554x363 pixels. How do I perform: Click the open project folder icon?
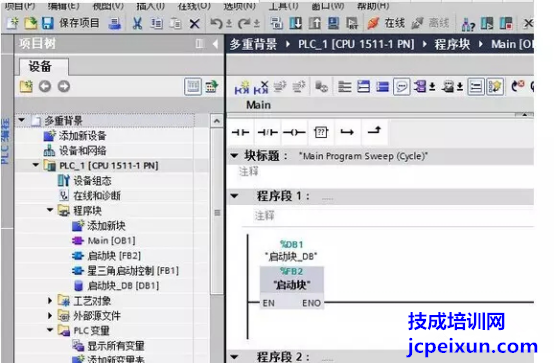[x=31, y=23]
